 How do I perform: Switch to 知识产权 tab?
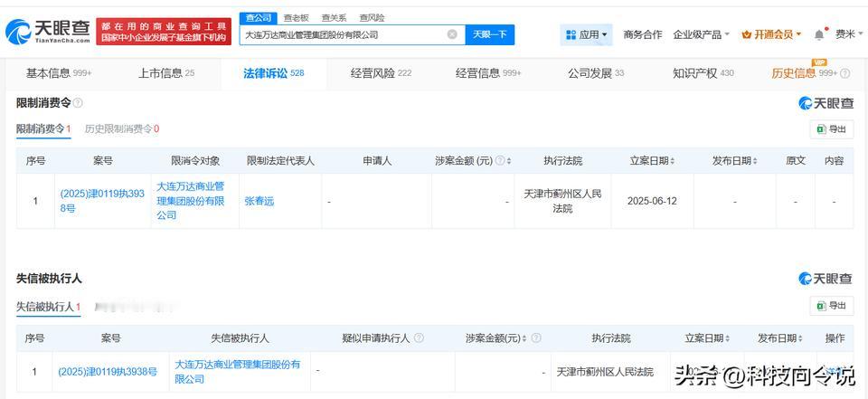(703, 73)
